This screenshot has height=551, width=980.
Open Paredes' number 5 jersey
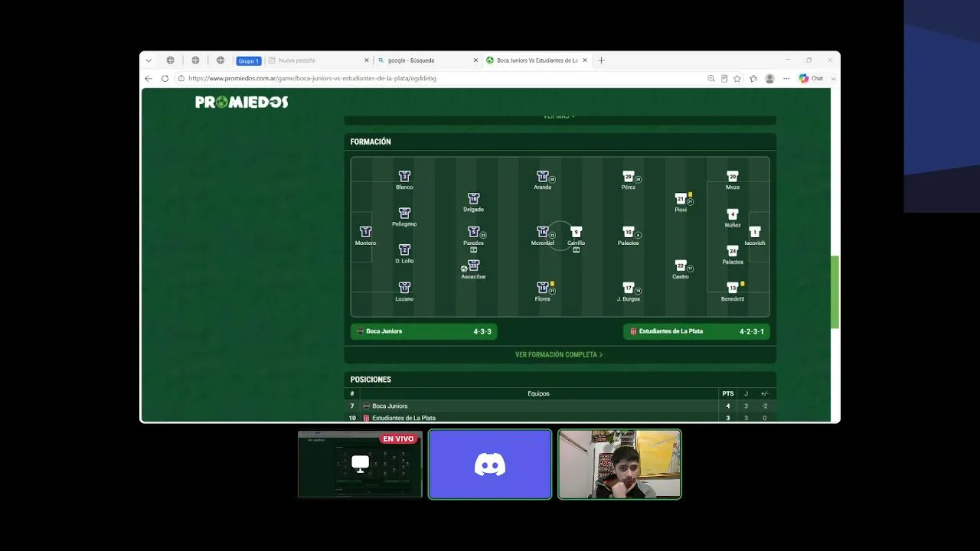coord(473,232)
